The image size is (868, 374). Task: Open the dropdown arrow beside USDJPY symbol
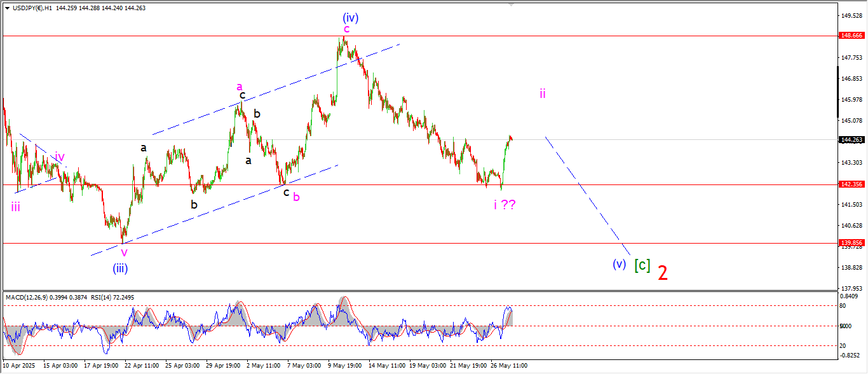[6, 8]
